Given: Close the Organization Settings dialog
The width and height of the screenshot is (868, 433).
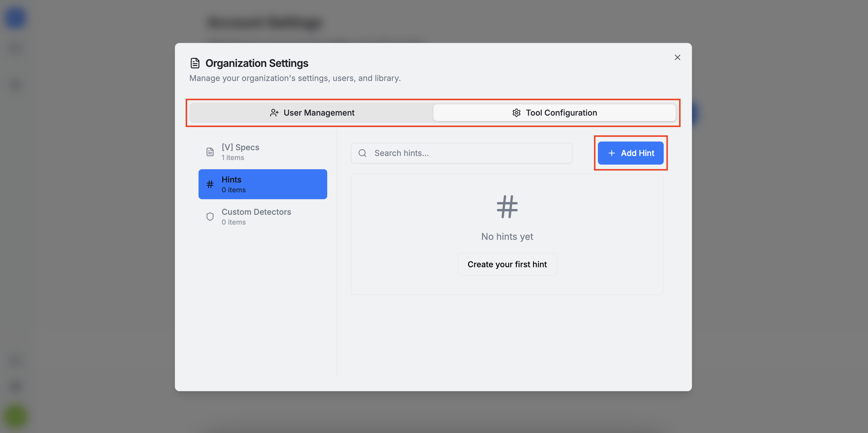Looking at the screenshot, I should [x=677, y=57].
